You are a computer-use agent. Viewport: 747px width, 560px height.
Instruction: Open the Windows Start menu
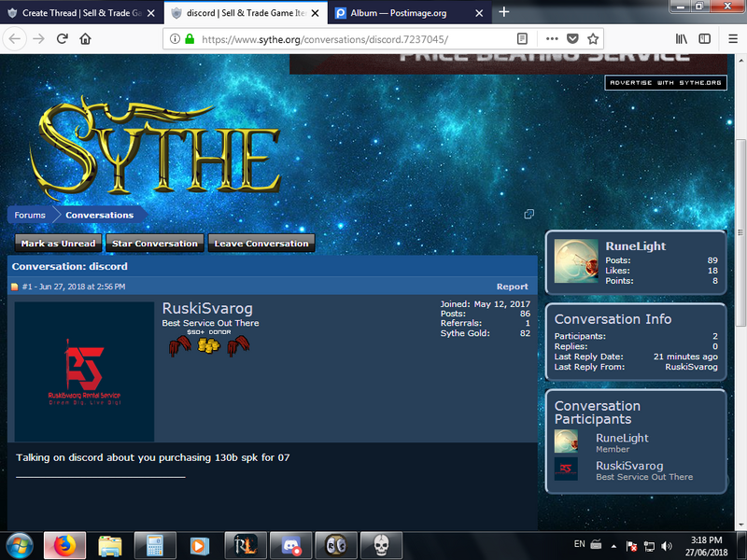20,546
